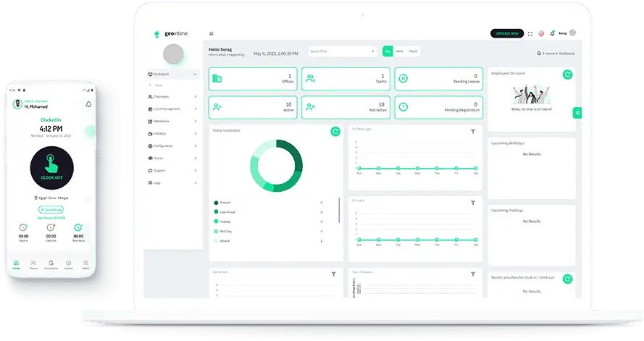Screen dimensions: 644x341
Task: Click the Late Arrival legend color dot
Action: [216, 212]
